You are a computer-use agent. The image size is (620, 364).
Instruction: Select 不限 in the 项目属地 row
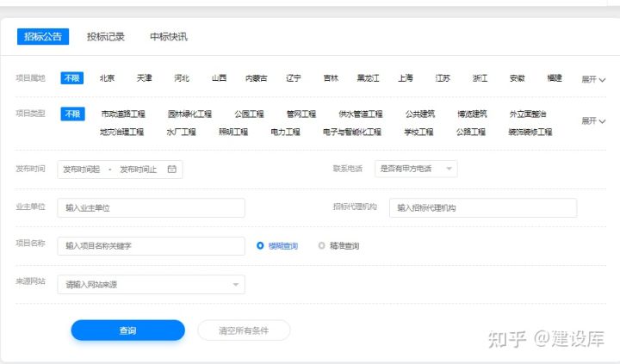[x=72, y=78]
